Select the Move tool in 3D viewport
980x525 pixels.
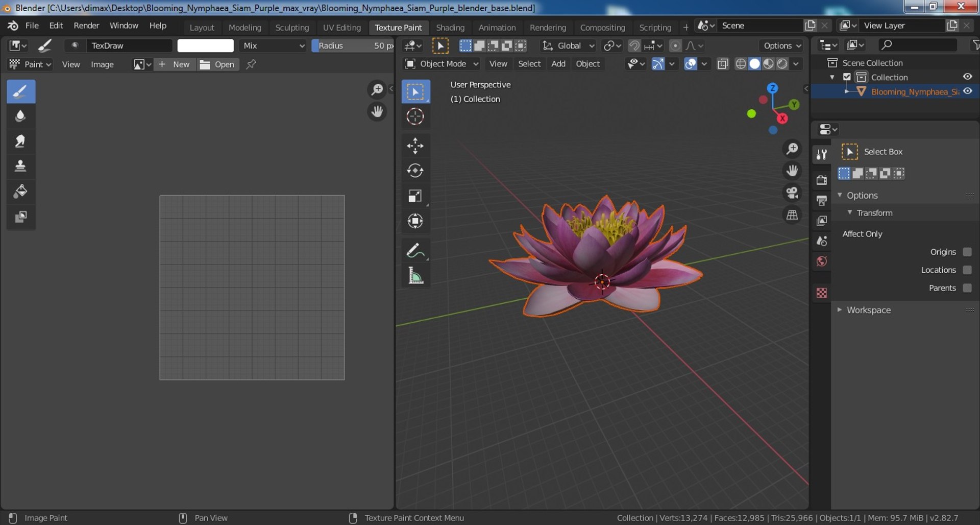click(415, 146)
